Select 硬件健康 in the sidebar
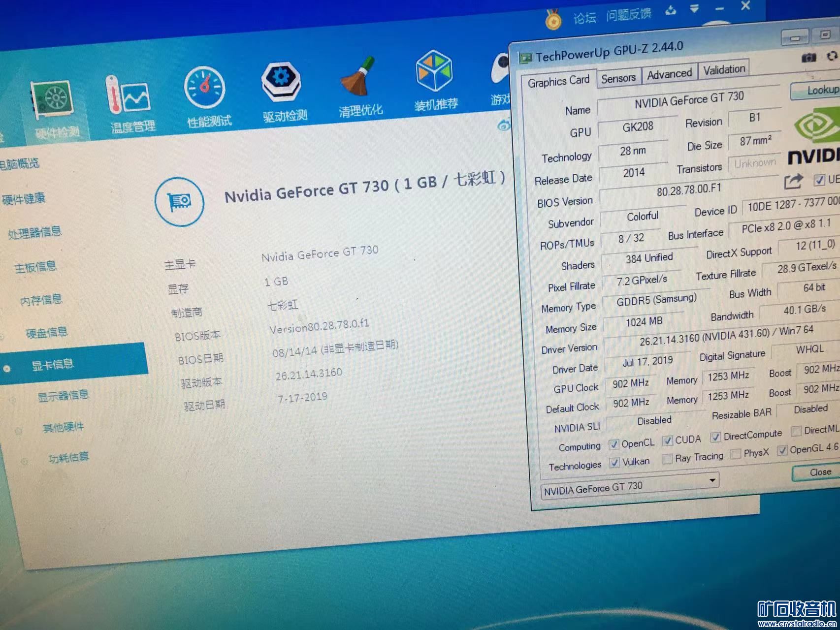This screenshot has width=840, height=630. tap(23, 199)
